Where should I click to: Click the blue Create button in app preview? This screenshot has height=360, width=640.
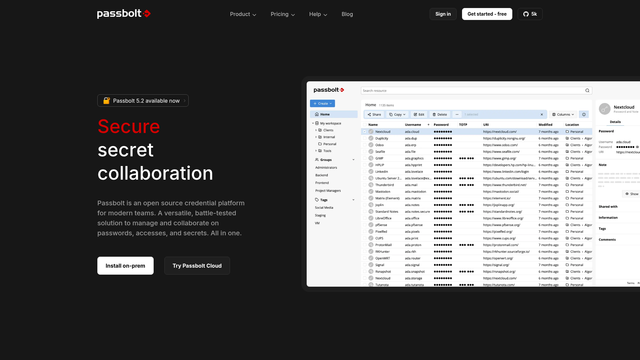click(322, 104)
